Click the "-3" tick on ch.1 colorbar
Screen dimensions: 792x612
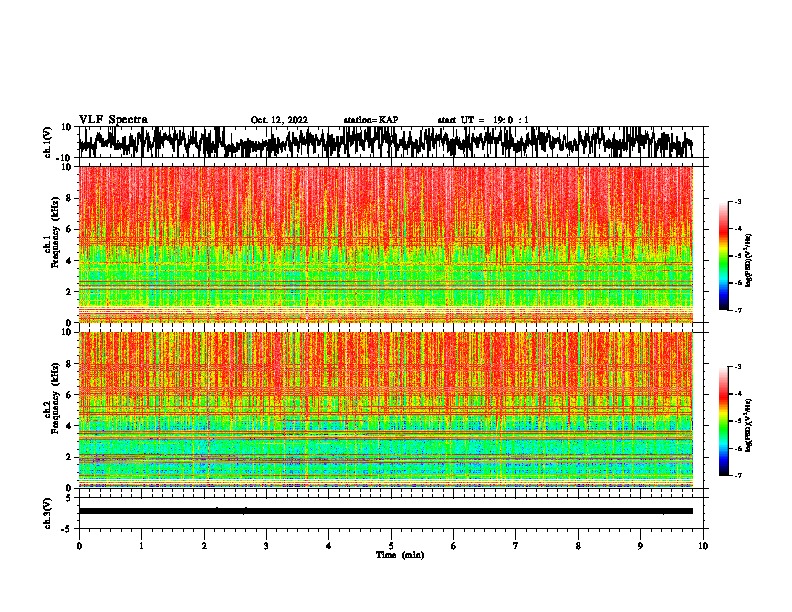[737, 201]
